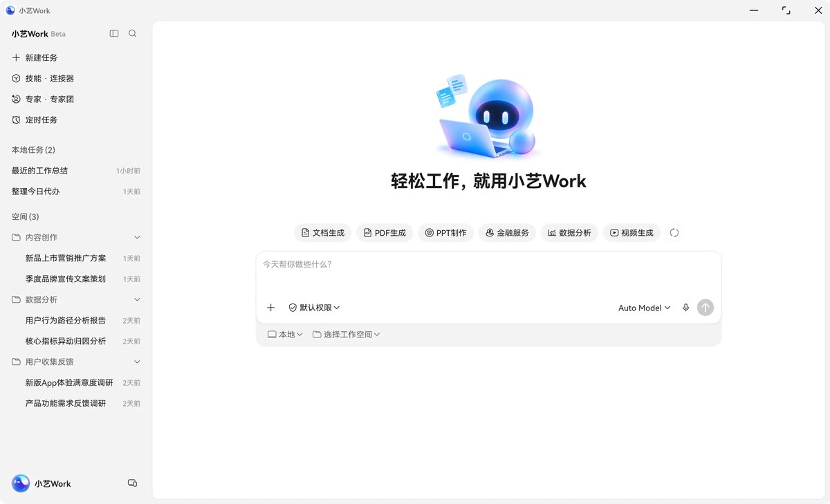Click the 小艺Work app icon in title bar
Screen dimensions: 830x504
point(10,10)
